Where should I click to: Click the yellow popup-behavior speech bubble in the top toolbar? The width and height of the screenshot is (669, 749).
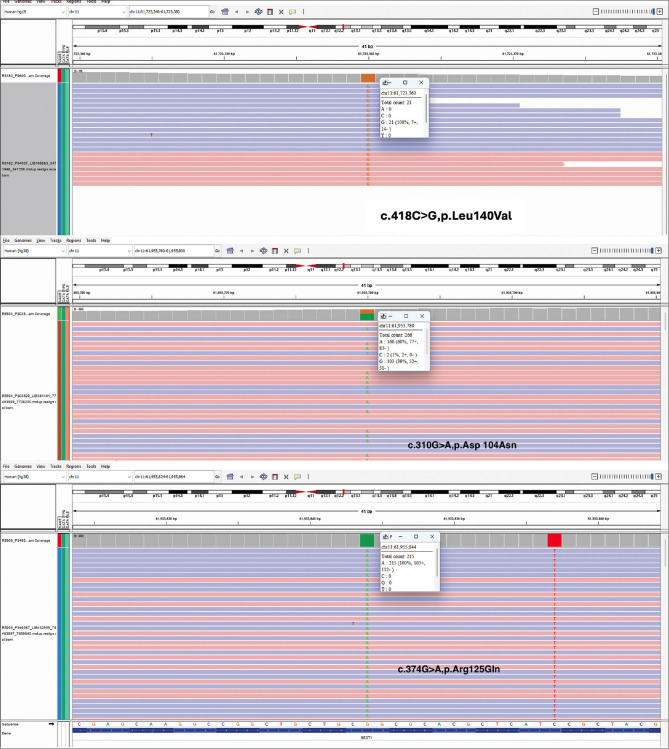pyautogui.click(x=293, y=12)
